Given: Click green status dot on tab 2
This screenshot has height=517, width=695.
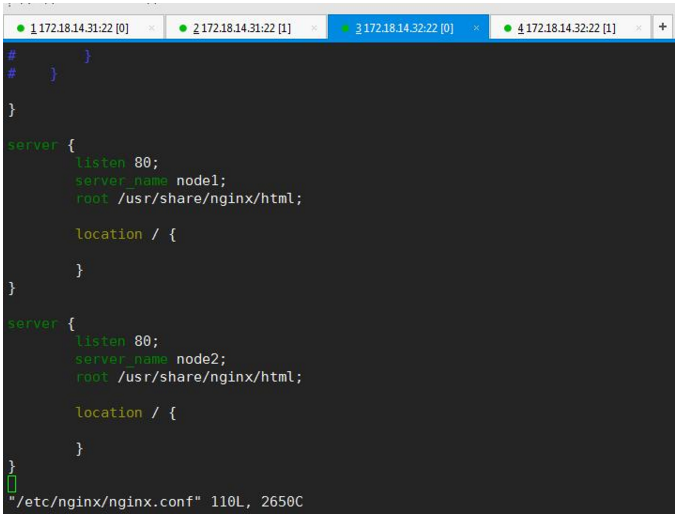Looking at the screenshot, I should pyautogui.click(x=183, y=28).
